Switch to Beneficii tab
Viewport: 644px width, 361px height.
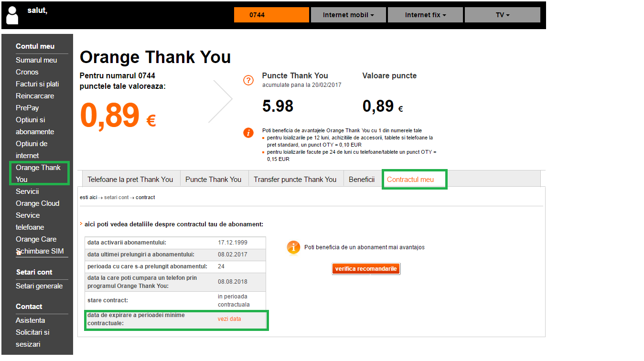click(362, 180)
